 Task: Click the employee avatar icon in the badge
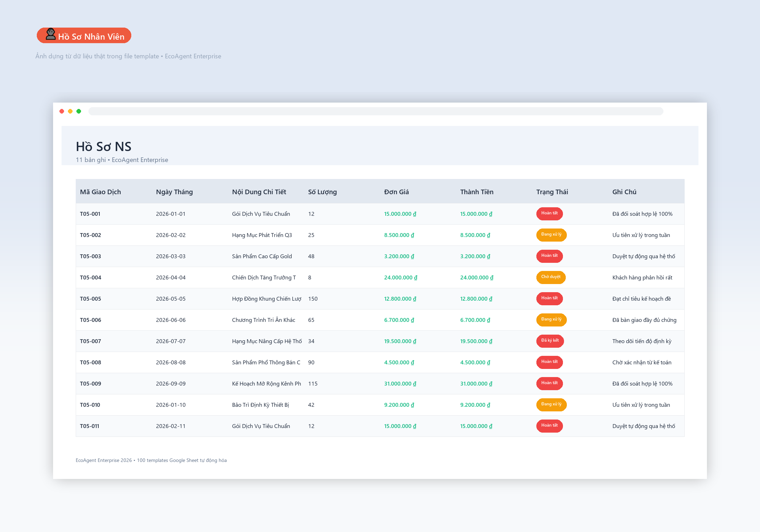(51, 34)
